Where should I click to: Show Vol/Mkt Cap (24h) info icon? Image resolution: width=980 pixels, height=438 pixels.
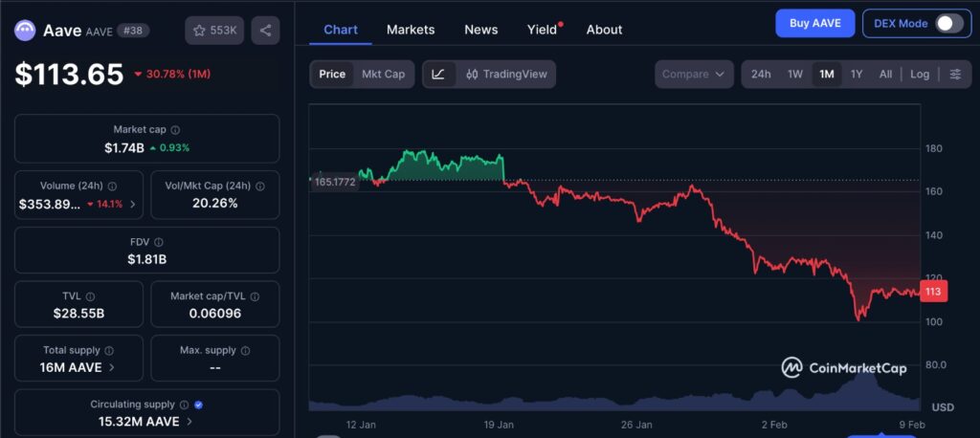point(260,186)
